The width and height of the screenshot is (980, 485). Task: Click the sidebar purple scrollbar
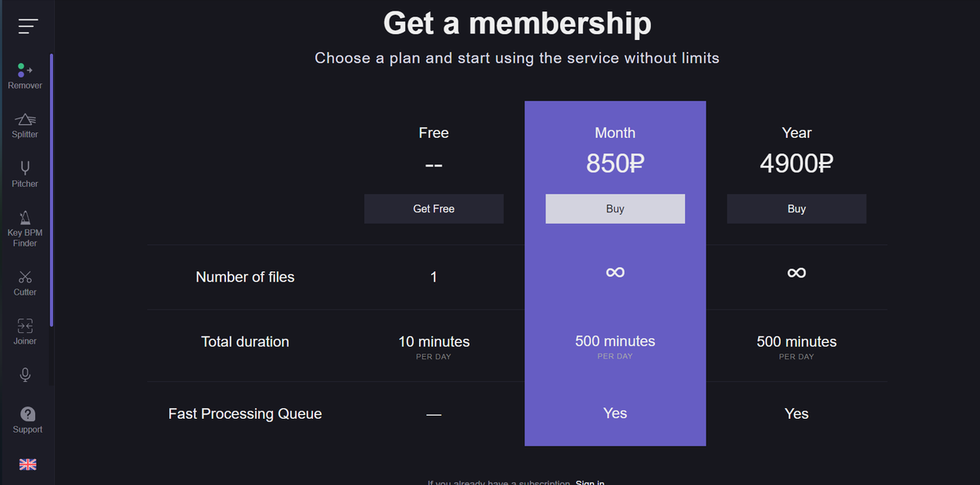pos(51,190)
